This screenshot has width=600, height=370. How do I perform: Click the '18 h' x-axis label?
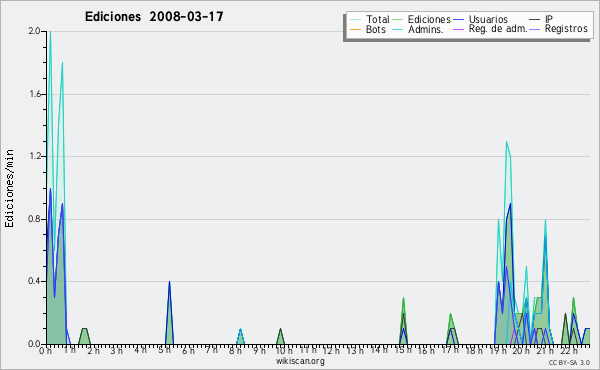pyautogui.click(x=474, y=351)
